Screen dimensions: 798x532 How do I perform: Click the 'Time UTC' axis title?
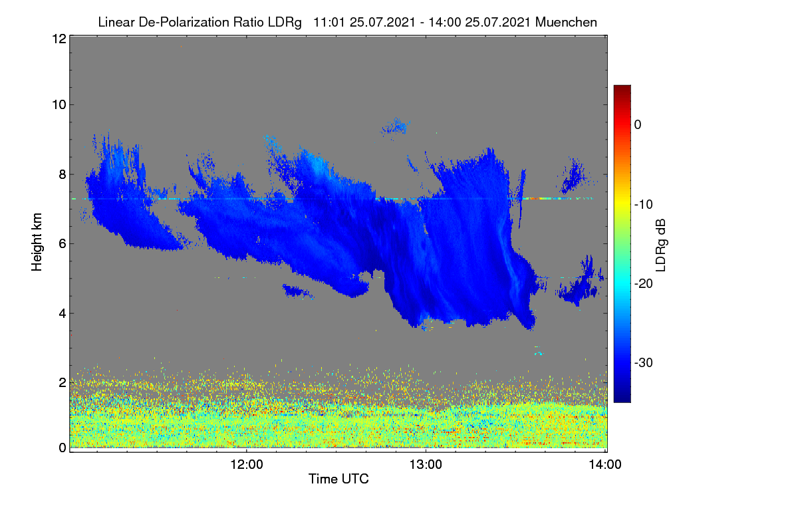pyautogui.click(x=338, y=479)
